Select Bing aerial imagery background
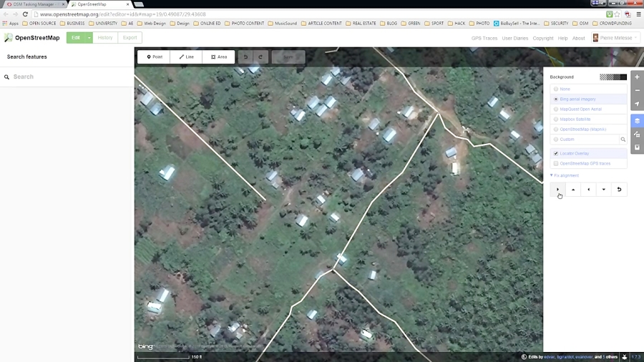 point(589,99)
